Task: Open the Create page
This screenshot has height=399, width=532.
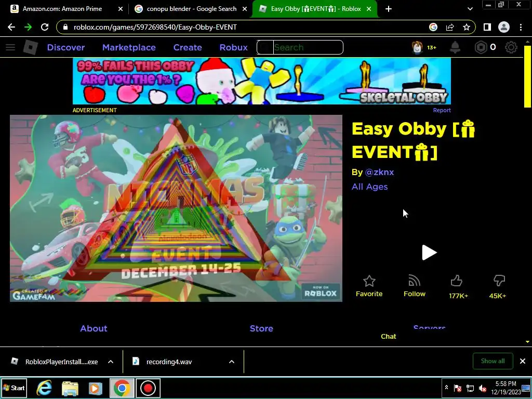Action: tap(188, 47)
